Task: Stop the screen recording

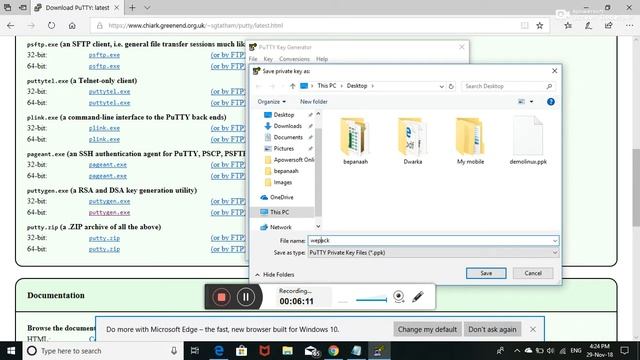Action: pyautogui.click(x=221, y=297)
